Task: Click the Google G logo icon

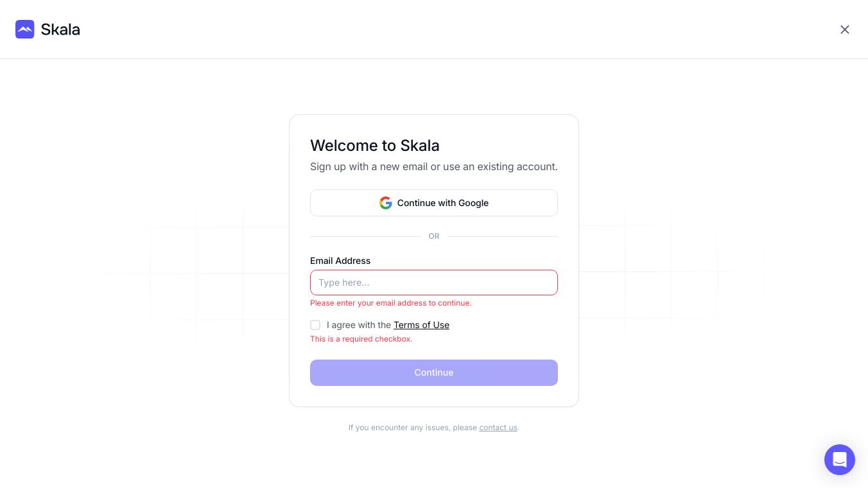Action: (x=385, y=203)
